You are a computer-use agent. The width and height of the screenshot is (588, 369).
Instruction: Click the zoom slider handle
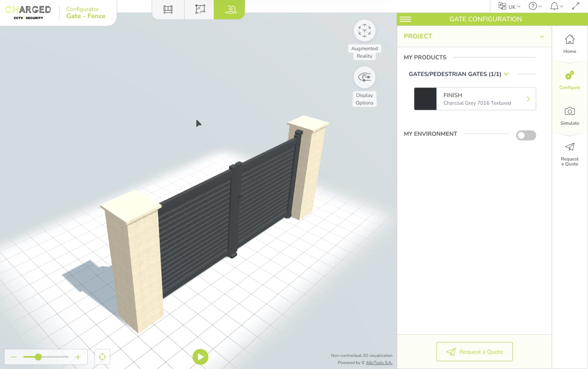38,357
